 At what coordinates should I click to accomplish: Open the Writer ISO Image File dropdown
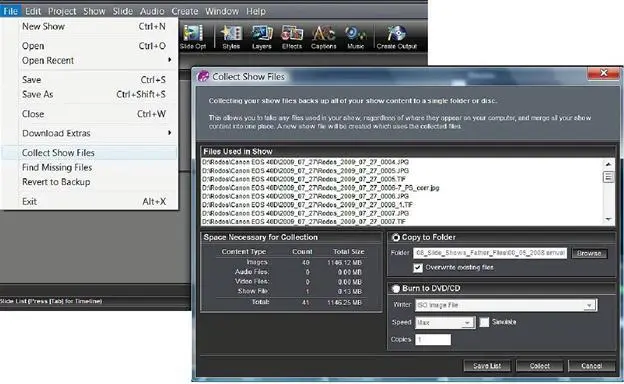[506, 305]
